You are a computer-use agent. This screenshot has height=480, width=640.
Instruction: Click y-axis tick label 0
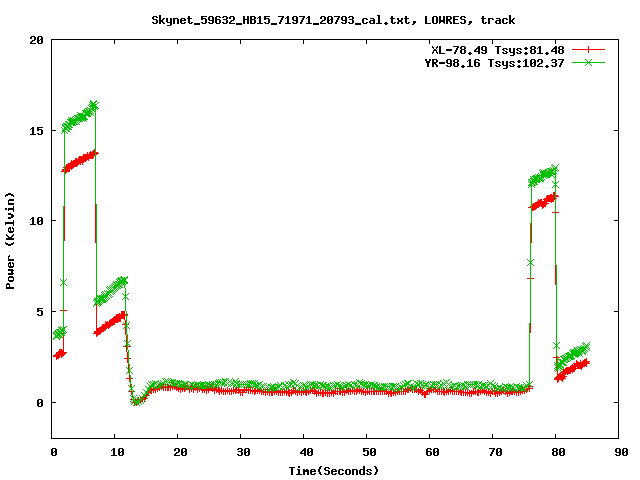pyautogui.click(x=40, y=403)
